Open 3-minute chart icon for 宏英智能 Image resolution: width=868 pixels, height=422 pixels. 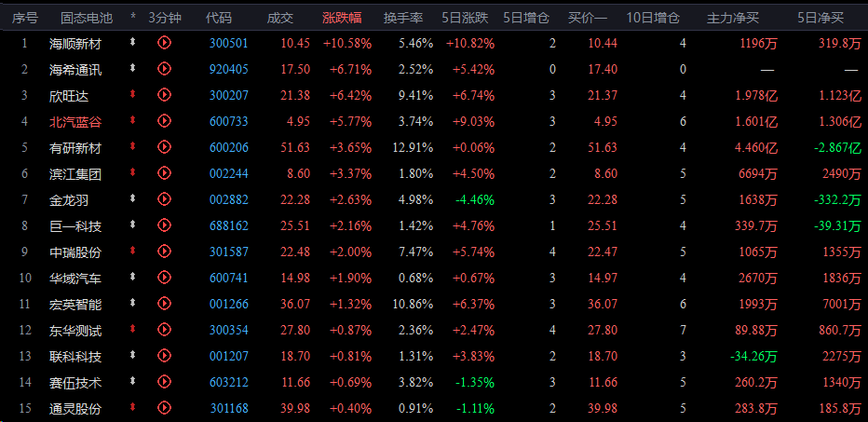pyautogui.click(x=165, y=303)
